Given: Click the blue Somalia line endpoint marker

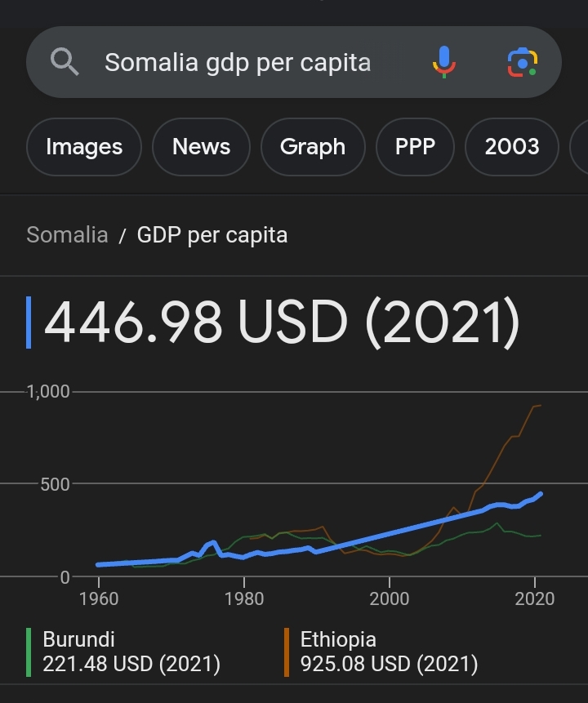Looking at the screenshot, I should (541, 494).
